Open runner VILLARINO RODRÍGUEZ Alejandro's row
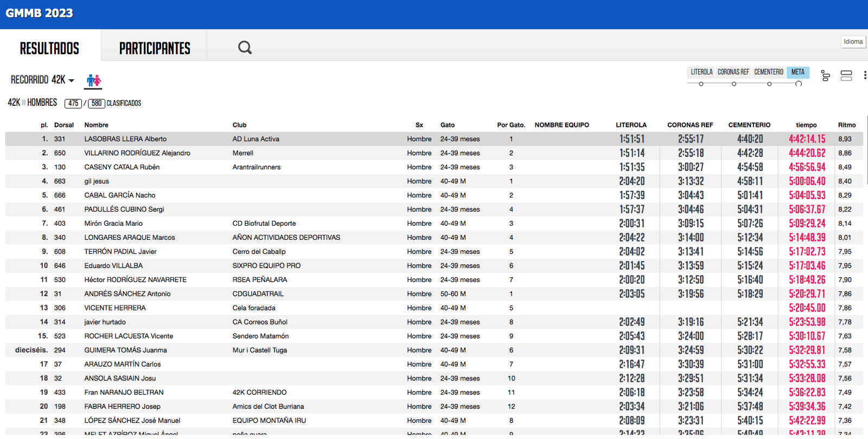868x439 pixels. pos(137,153)
